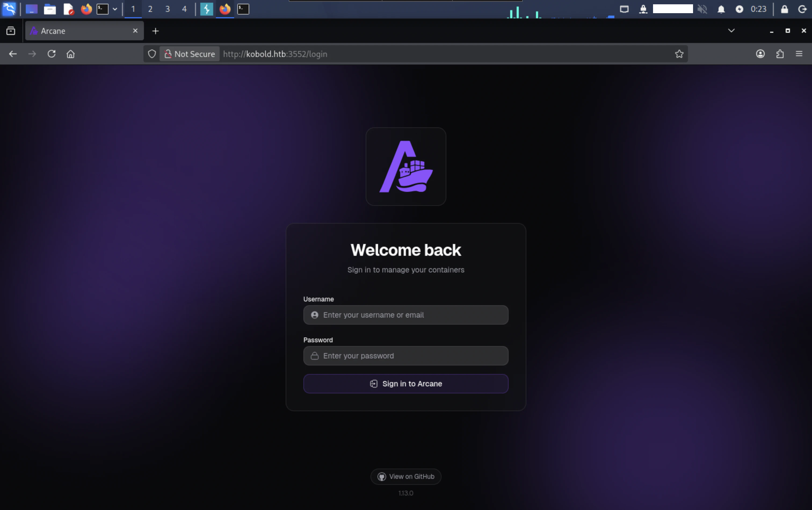
Task: Switch to workspace 4
Action: pyautogui.click(x=184, y=9)
